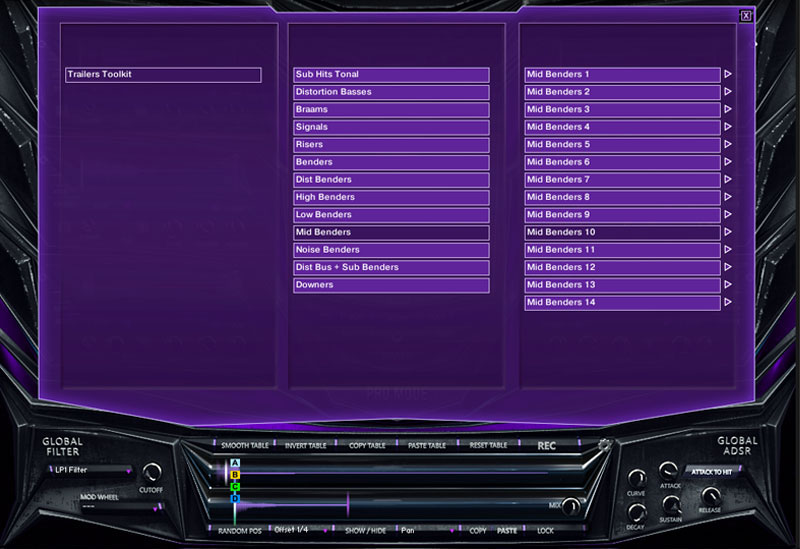The height and width of the screenshot is (549, 800).
Task: Click PASTE TABLE button
Action: click(427, 445)
